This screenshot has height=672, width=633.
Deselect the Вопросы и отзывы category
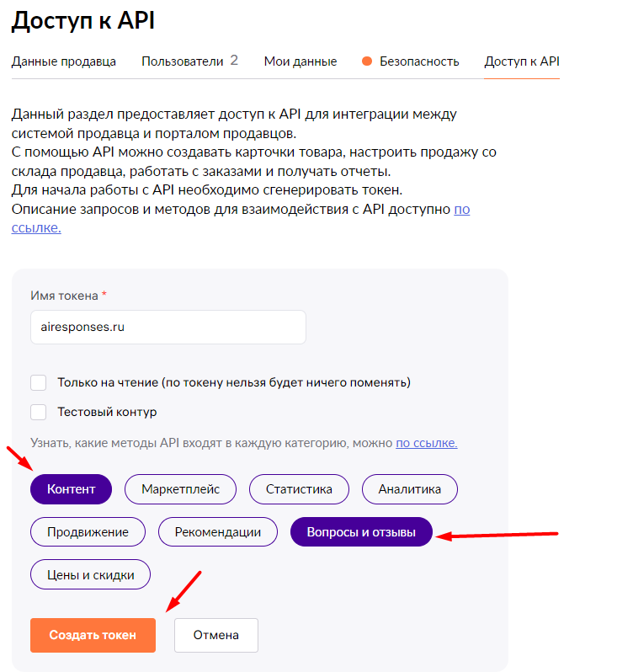coord(361,532)
